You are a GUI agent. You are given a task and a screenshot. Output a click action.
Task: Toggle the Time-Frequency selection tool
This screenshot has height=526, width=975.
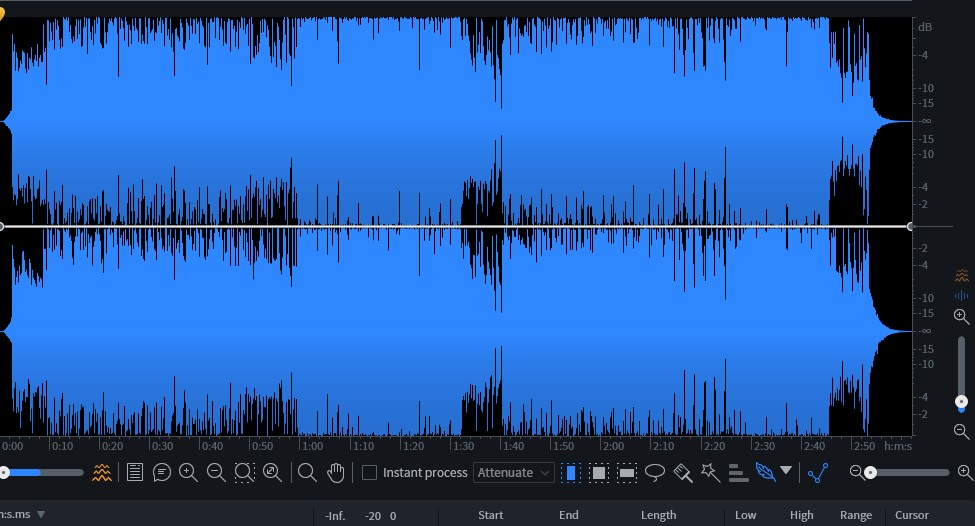point(599,473)
